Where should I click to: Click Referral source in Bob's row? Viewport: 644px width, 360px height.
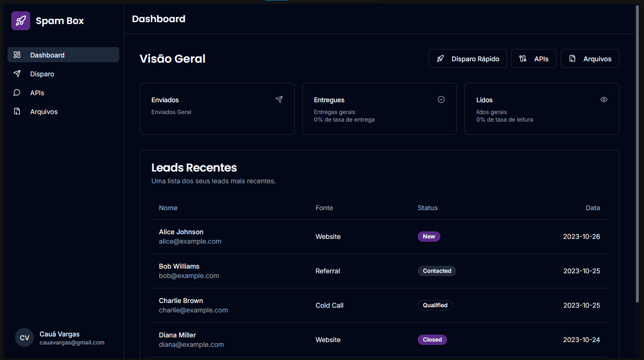pyautogui.click(x=328, y=271)
